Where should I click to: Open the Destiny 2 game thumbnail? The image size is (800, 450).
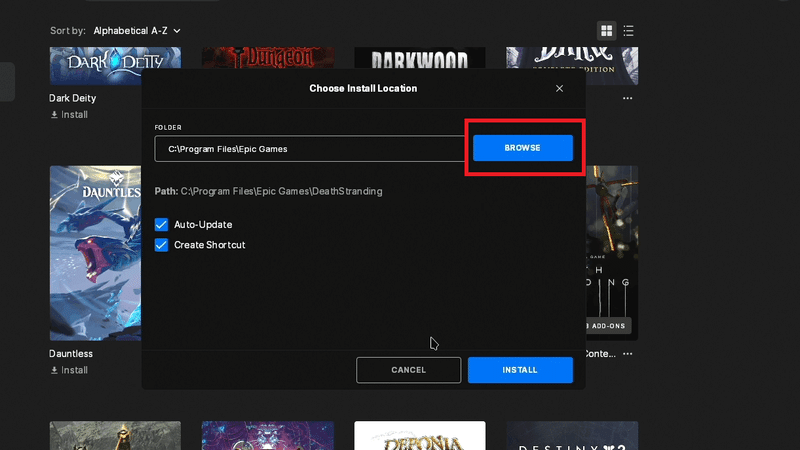tap(572, 435)
